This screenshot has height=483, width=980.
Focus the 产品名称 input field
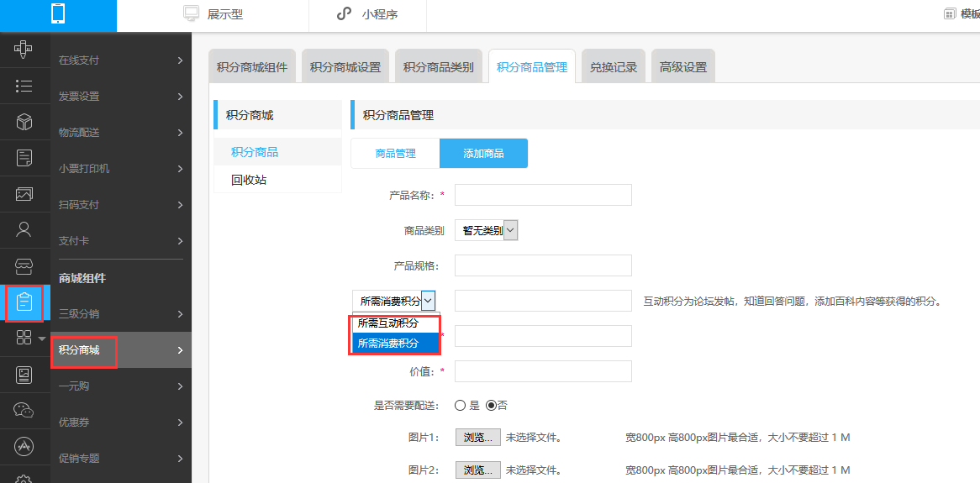click(543, 195)
